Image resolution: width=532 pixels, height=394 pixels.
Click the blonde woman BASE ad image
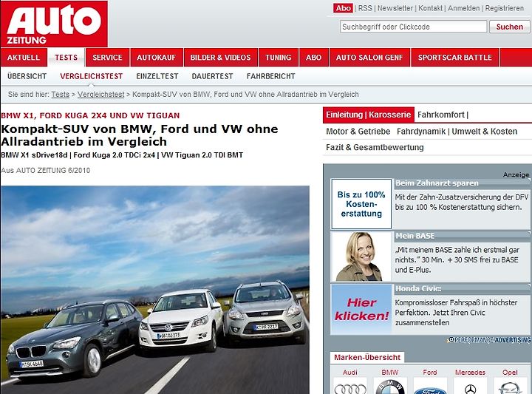[x=361, y=257]
